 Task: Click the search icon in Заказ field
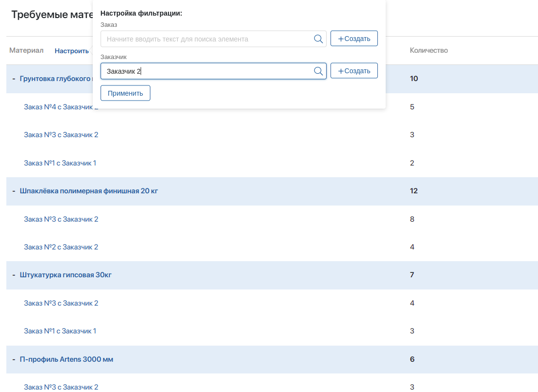(318, 39)
